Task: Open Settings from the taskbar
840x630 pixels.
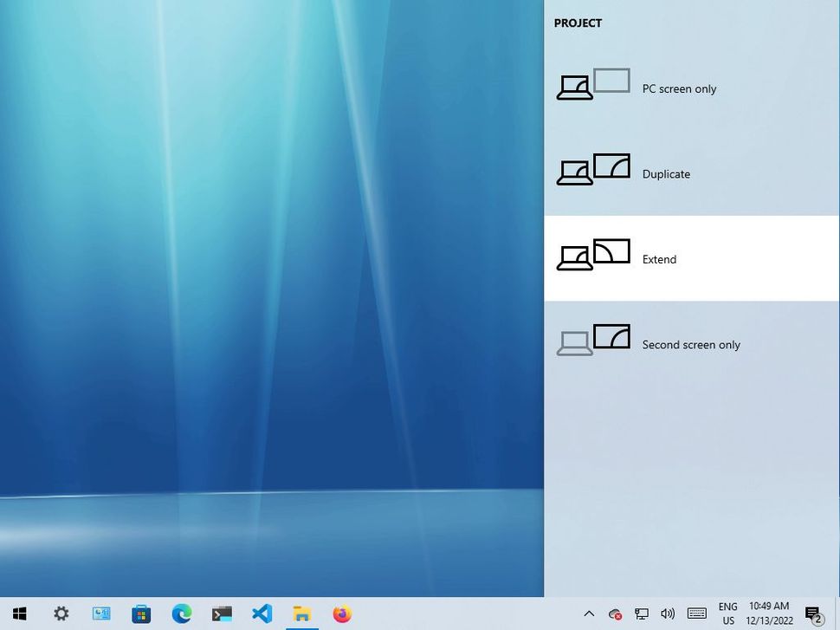Action: tap(61, 614)
